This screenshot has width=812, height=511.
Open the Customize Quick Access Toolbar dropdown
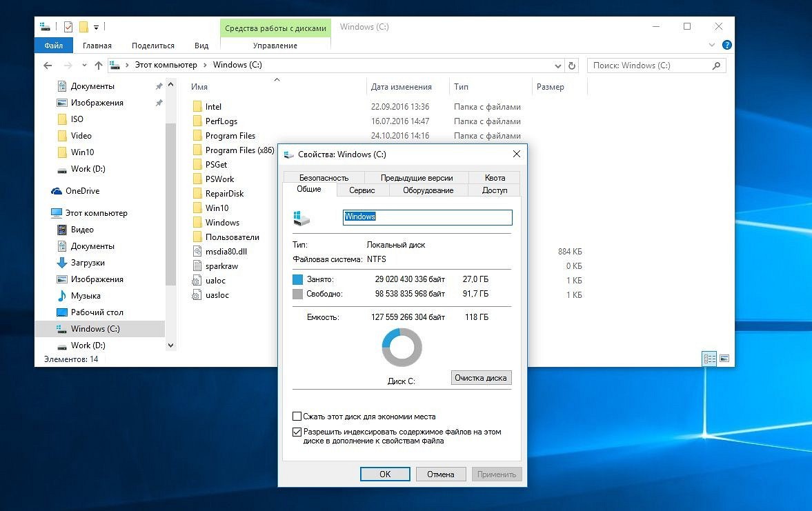(x=97, y=27)
